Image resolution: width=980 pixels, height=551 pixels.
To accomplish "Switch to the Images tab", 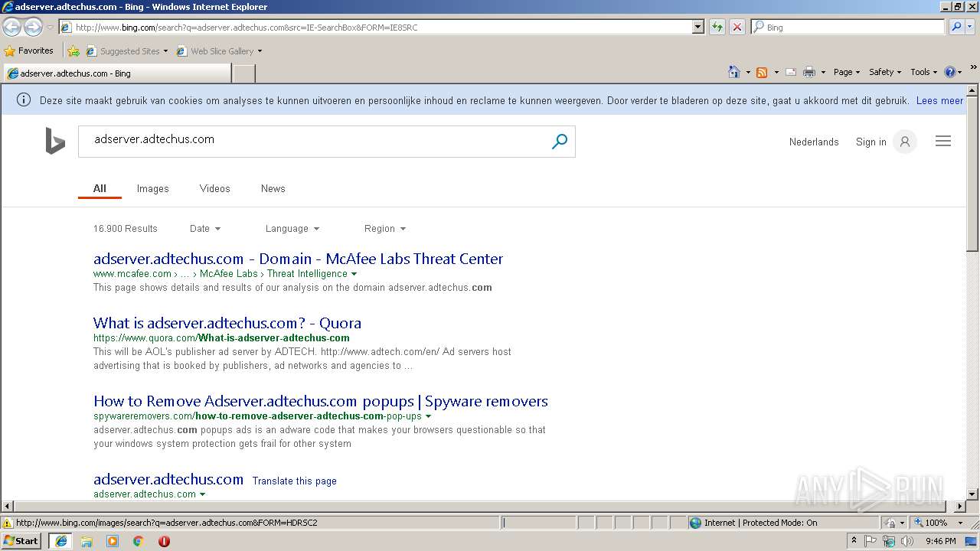I will pyautogui.click(x=152, y=188).
